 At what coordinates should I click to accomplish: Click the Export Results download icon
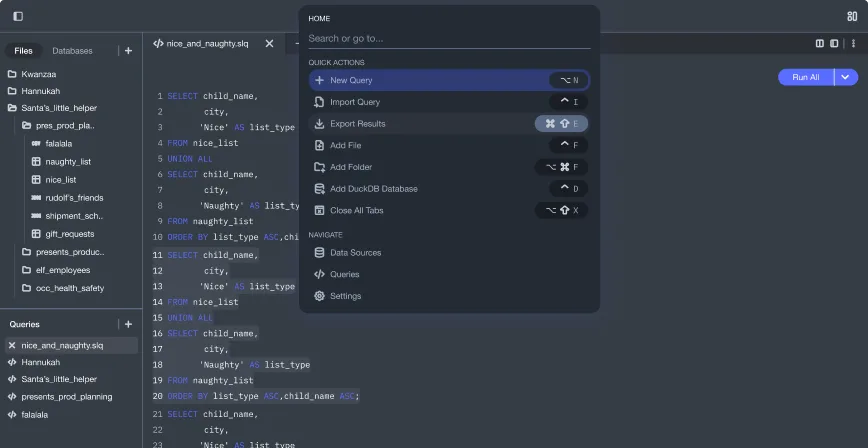(319, 123)
